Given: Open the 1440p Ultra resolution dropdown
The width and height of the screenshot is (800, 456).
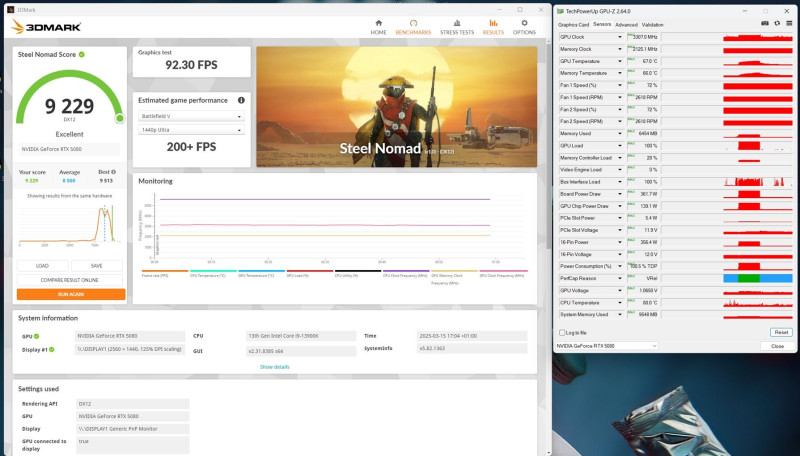Looking at the screenshot, I should click(191, 130).
